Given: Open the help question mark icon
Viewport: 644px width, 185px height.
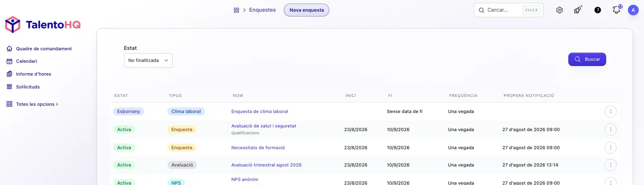Looking at the screenshot, I should [598, 10].
